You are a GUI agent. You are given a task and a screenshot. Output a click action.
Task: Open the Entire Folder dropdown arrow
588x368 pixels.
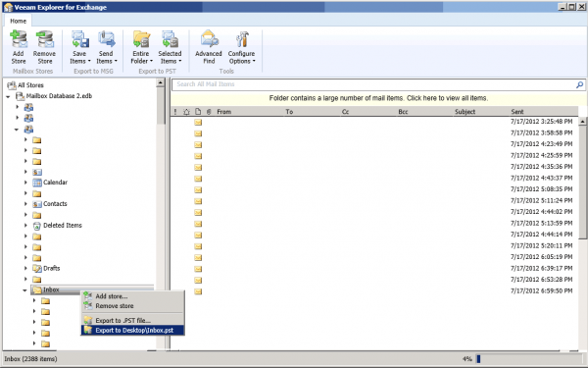click(x=151, y=61)
